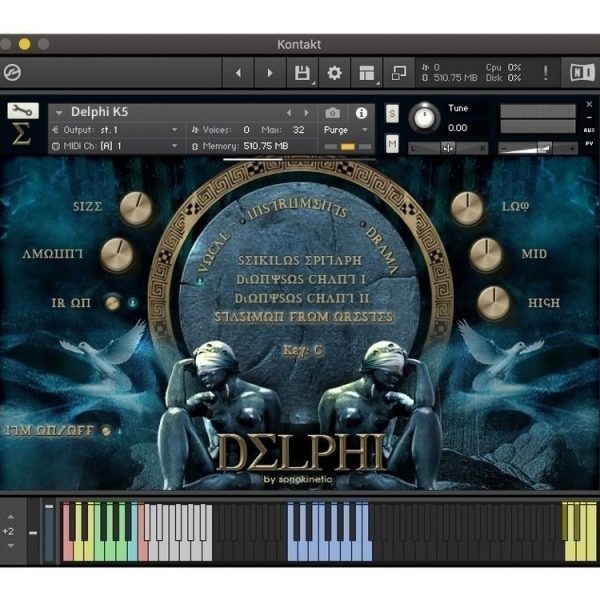Image resolution: width=600 pixels, height=600 pixels.
Task: Close the Delphi K5 instrument with X
Action: (x=589, y=104)
